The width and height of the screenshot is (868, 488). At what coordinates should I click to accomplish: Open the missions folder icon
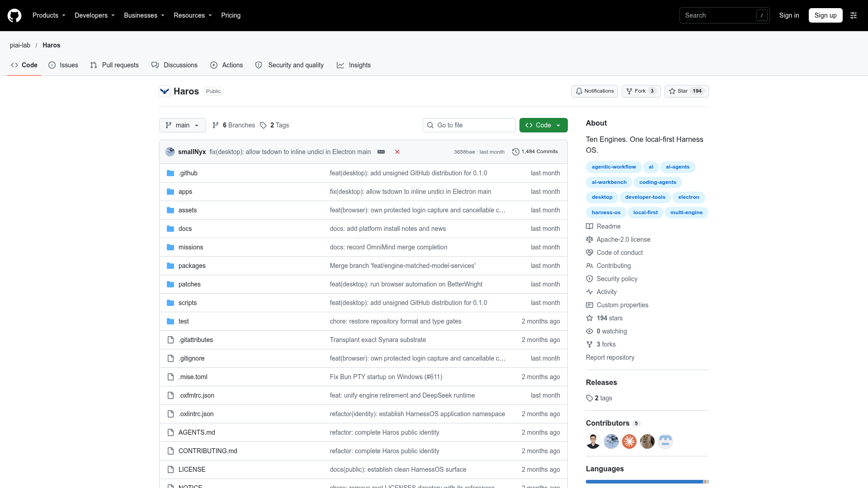pos(170,247)
